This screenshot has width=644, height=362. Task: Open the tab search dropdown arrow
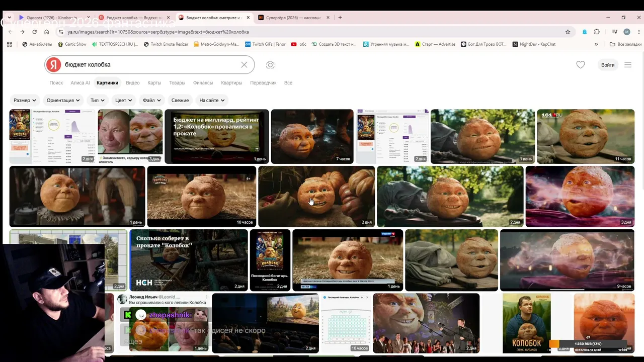[x=9, y=18]
